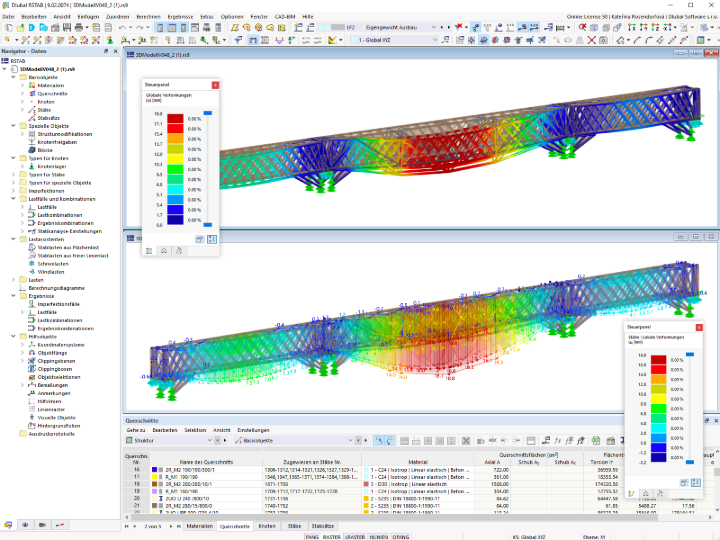Click the camera screenshot icon in toolbar
The height and width of the screenshot is (540, 720).
(603, 40)
